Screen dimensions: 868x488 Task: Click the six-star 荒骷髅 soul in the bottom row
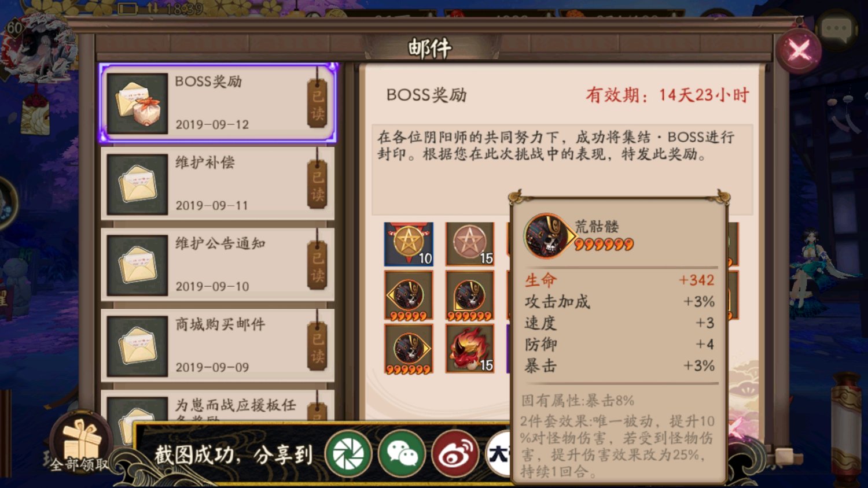409,348
